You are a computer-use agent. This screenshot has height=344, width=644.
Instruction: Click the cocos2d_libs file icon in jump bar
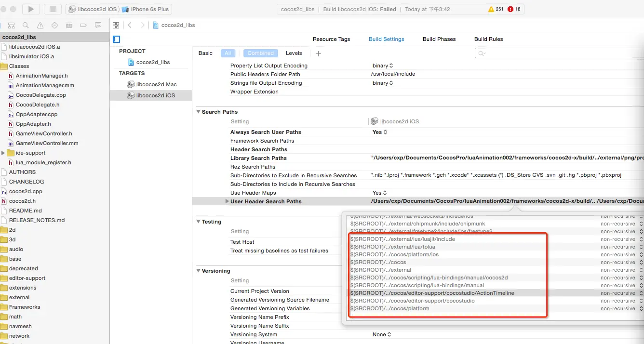click(x=156, y=25)
